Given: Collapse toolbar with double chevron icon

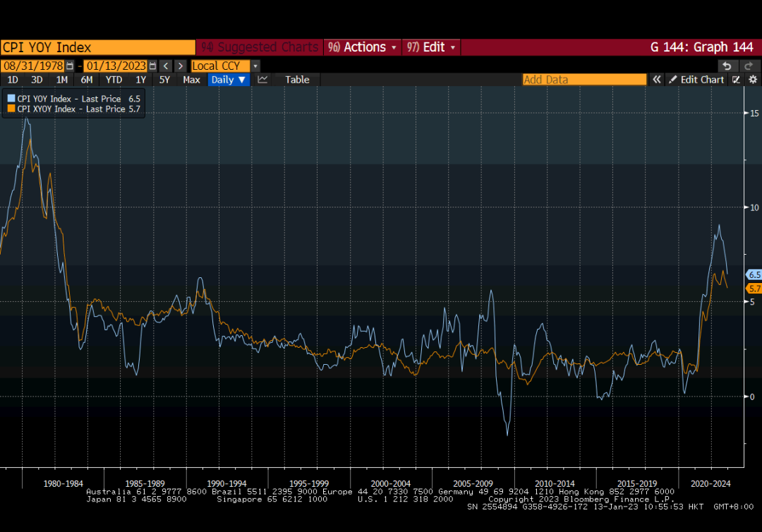Looking at the screenshot, I should tap(656, 80).
